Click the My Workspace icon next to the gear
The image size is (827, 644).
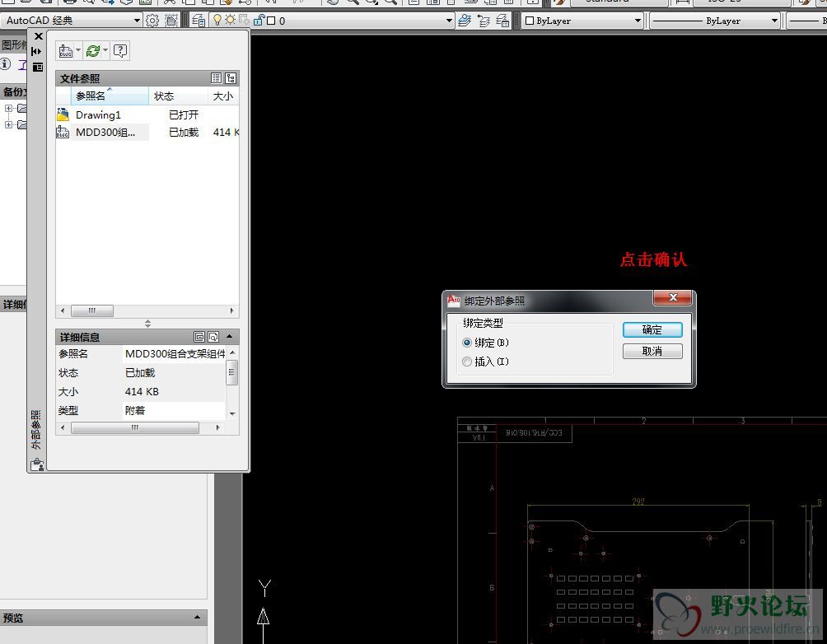coord(171,21)
